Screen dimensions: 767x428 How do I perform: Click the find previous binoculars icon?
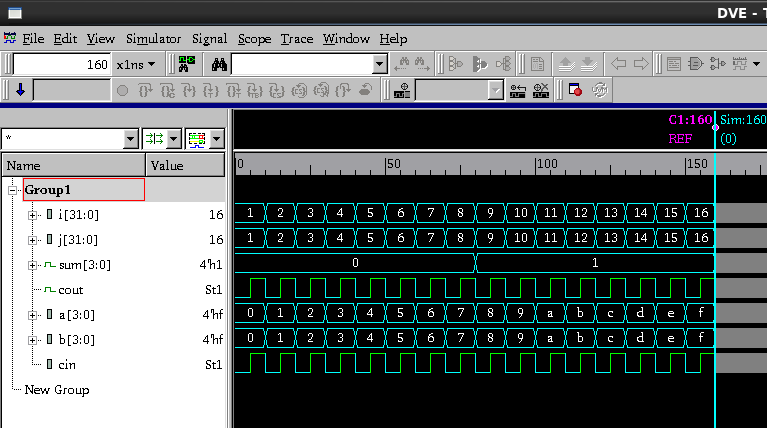pos(404,64)
